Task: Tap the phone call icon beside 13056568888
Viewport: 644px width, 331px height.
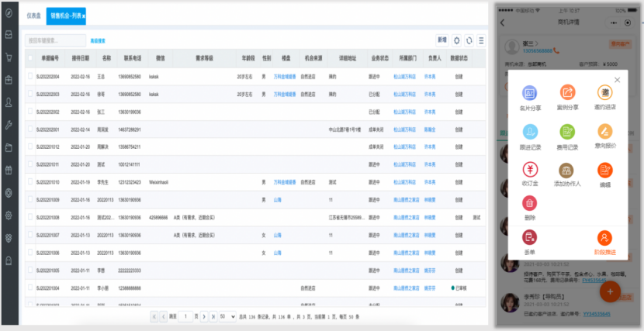Action: [x=556, y=51]
